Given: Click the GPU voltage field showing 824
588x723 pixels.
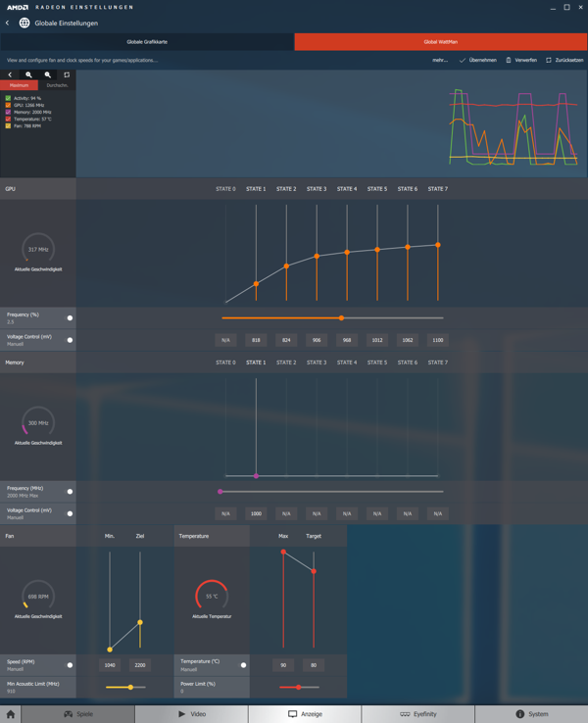Looking at the screenshot, I should [x=286, y=340].
